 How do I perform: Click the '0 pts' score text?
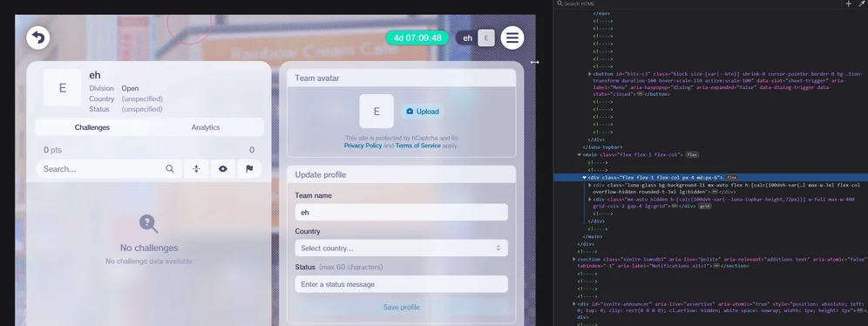tap(52, 150)
